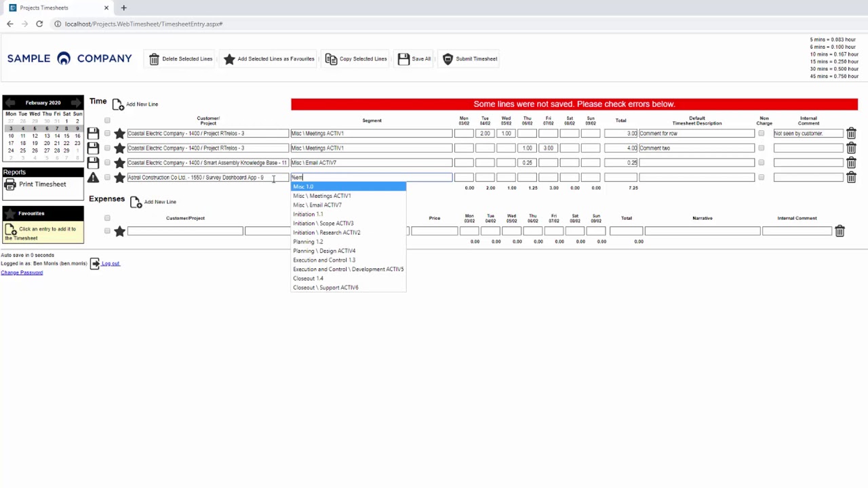
Task: Click Print Timesheet under Reports
Action: pyautogui.click(x=36, y=184)
